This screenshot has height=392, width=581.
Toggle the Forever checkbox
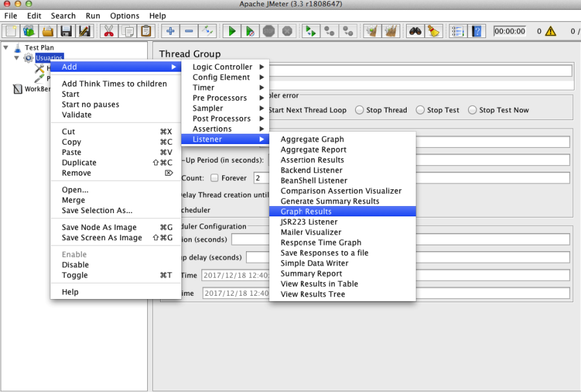(x=214, y=178)
